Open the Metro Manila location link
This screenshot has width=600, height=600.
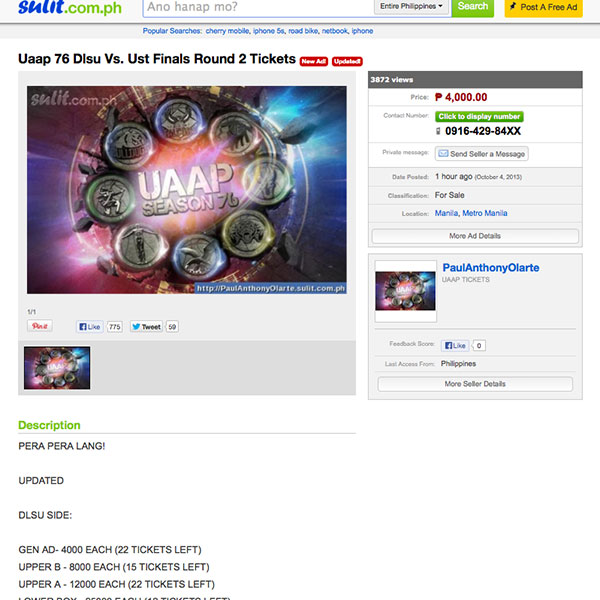485,213
